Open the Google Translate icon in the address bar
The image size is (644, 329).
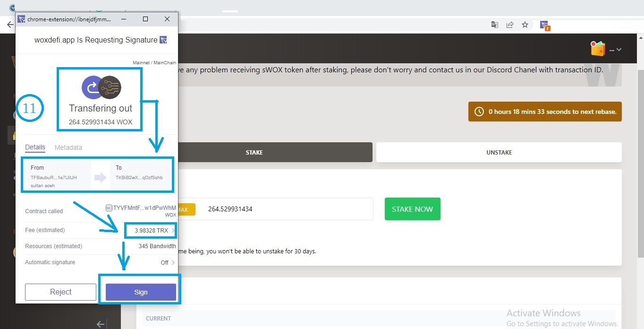coord(495,25)
